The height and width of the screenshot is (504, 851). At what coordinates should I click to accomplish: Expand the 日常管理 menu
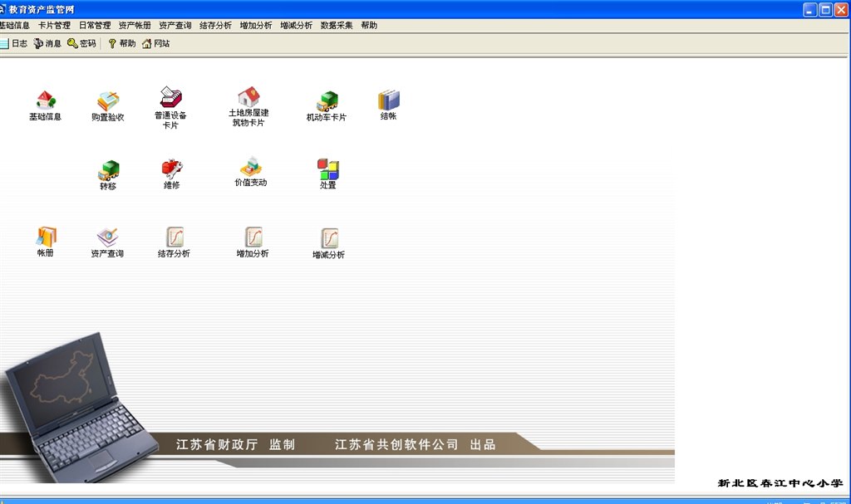tap(95, 26)
